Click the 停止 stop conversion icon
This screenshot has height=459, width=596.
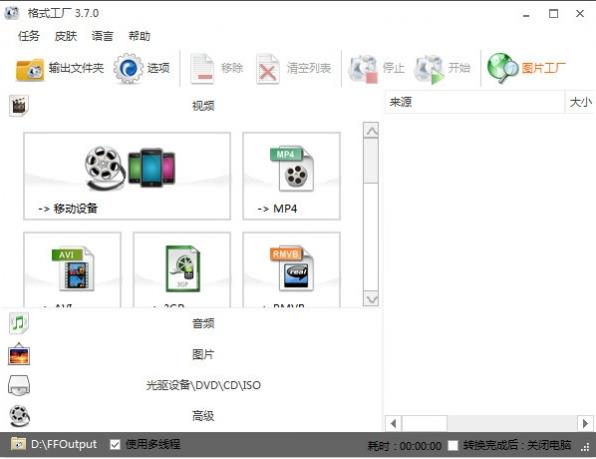363,69
